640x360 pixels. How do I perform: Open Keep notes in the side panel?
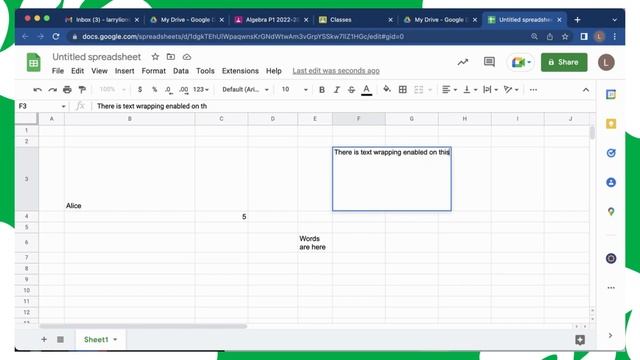[x=611, y=124]
